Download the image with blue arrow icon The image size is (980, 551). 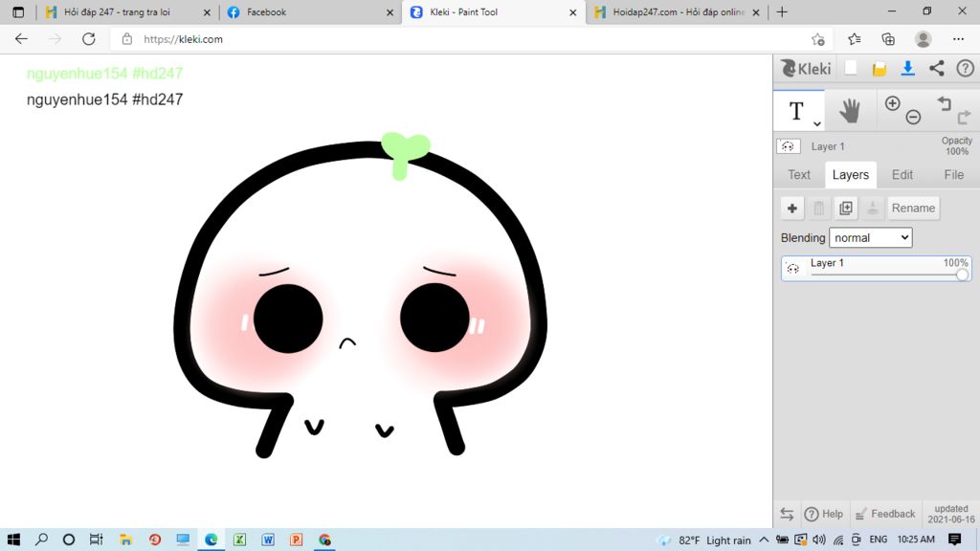[907, 69]
